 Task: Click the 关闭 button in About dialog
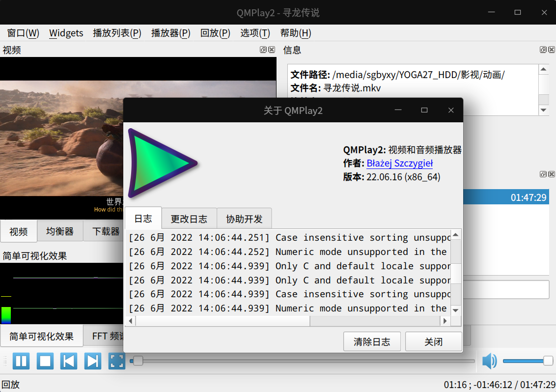[x=433, y=342]
